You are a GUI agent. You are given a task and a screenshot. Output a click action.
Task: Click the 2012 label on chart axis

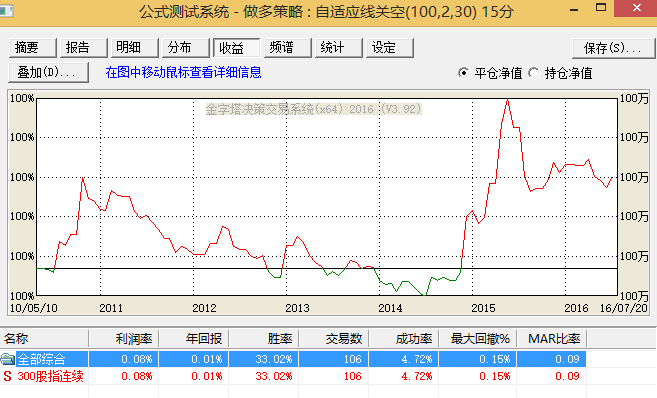point(204,308)
